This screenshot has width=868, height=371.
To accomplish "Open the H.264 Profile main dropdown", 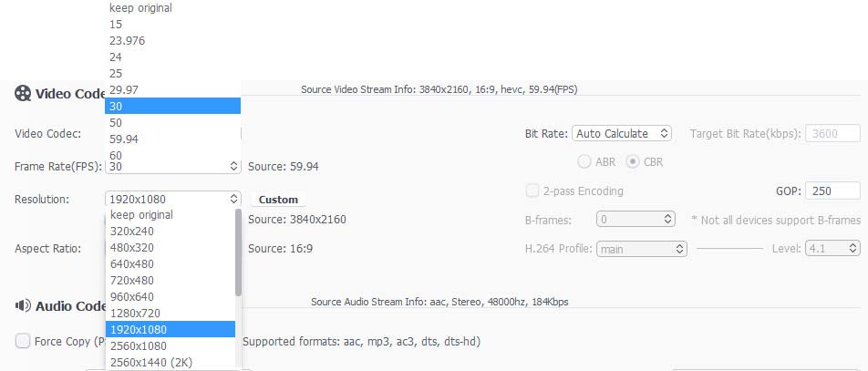I will coord(642,248).
